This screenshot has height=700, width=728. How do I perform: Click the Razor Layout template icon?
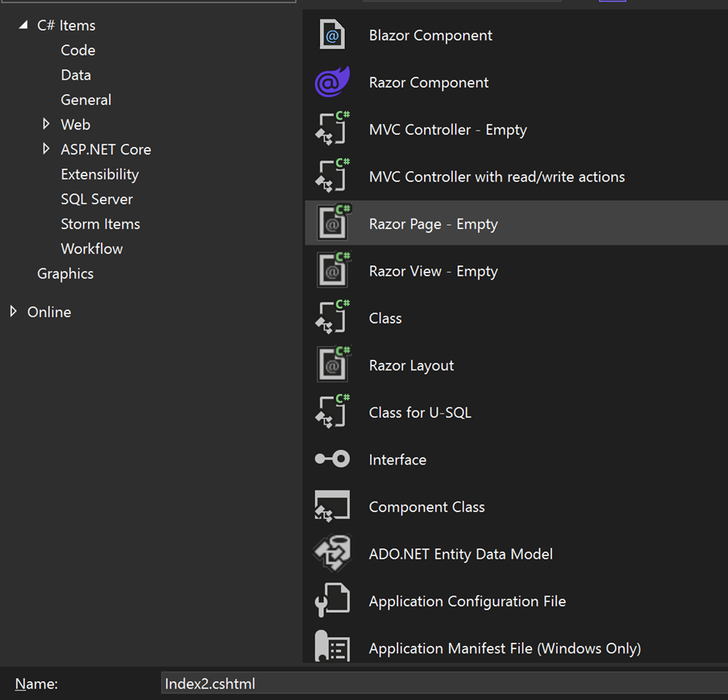tap(334, 365)
